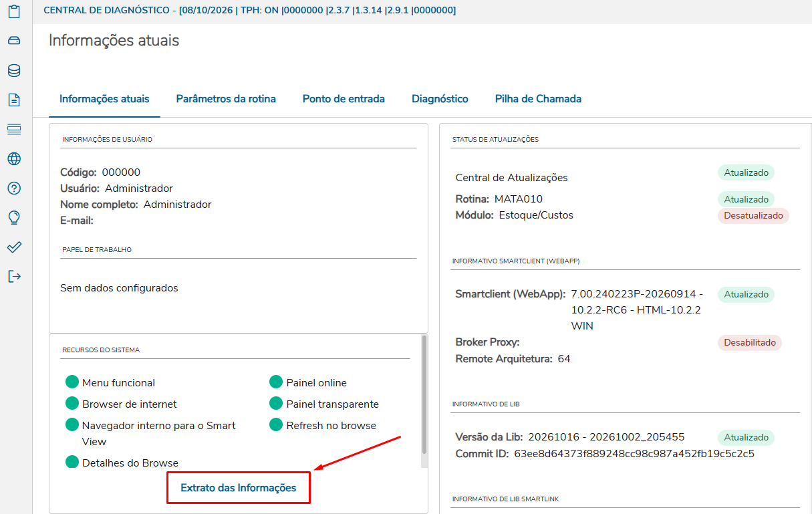Click the Desabilitado badge for Broker Proxy
The height and width of the screenshot is (514, 812).
pos(750,342)
